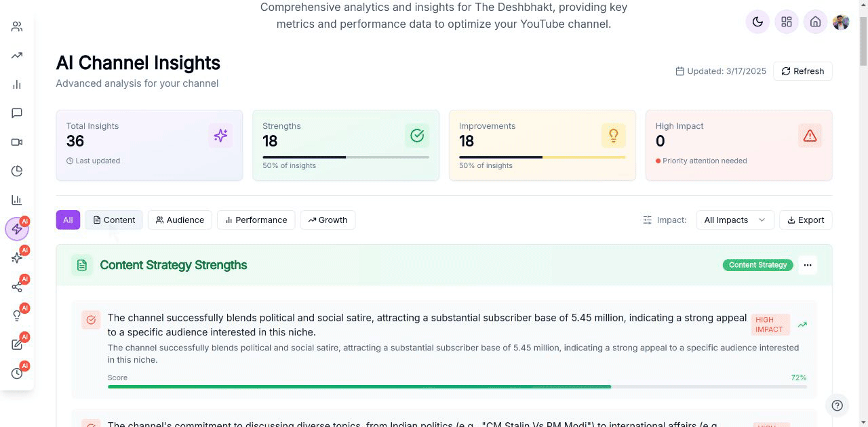Open the help question mark button
Image resolution: width=868 pixels, height=427 pixels.
[837, 405]
